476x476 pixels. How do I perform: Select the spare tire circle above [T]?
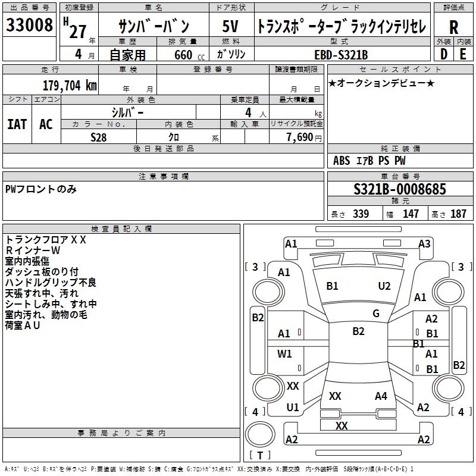(x=260, y=435)
